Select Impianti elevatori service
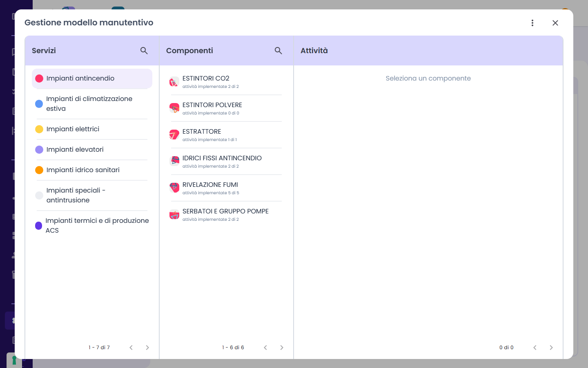 coord(92,150)
